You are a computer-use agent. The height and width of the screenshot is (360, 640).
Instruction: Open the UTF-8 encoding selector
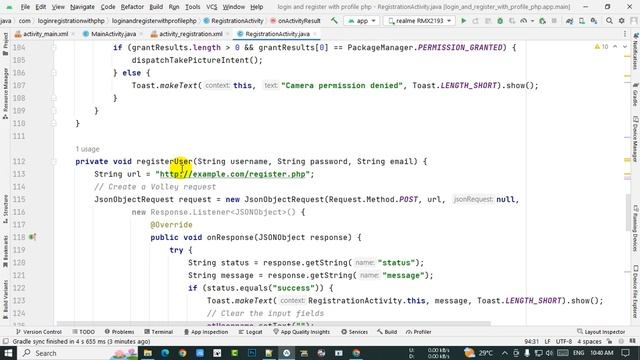point(564,342)
